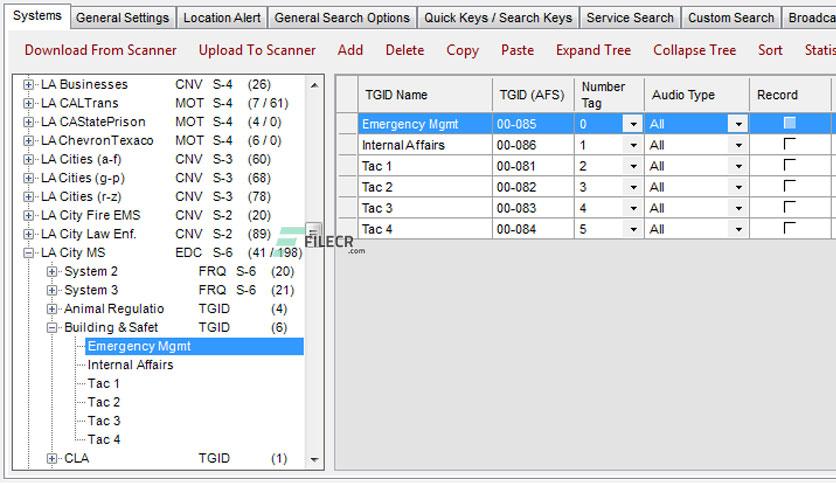This screenshot has height=484, width=836.
Task: Click Expand Tree
Action: 593,50
